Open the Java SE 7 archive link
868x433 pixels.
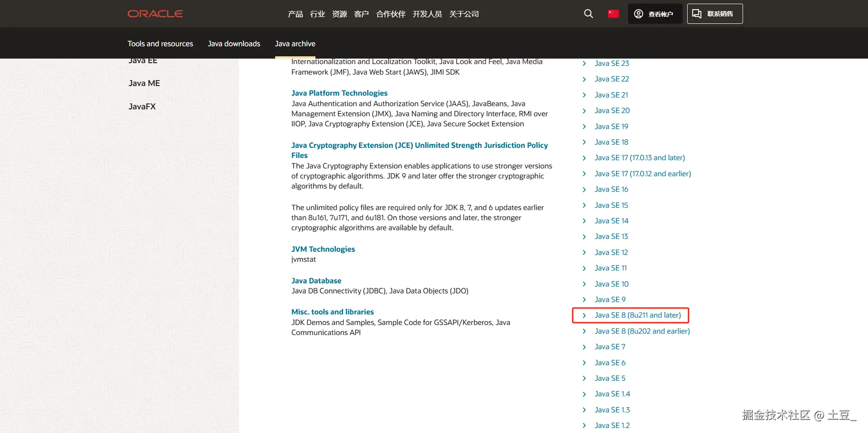(x=610, y=346)
